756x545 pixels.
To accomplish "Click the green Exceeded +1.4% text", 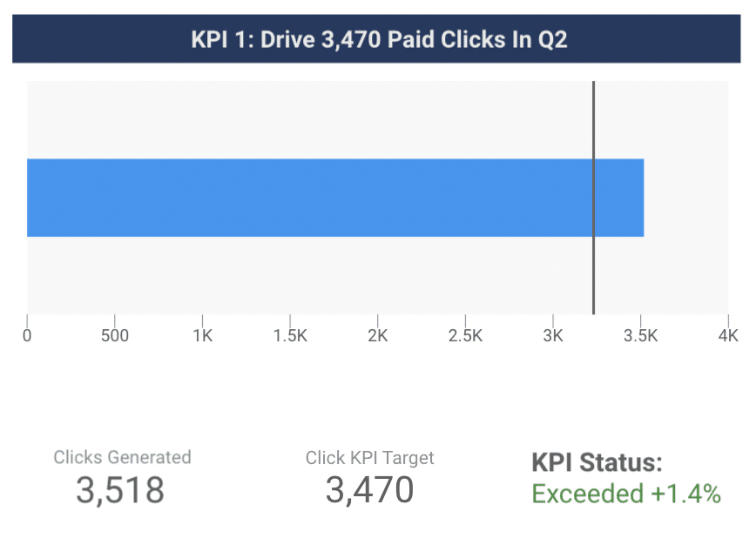I will coord(626,494).
